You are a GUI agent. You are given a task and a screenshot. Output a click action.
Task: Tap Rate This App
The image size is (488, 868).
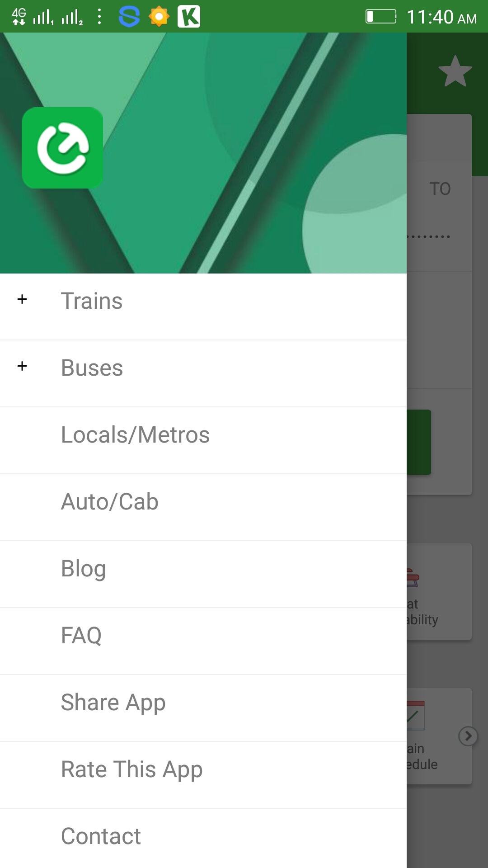click(x=131, y=769)
